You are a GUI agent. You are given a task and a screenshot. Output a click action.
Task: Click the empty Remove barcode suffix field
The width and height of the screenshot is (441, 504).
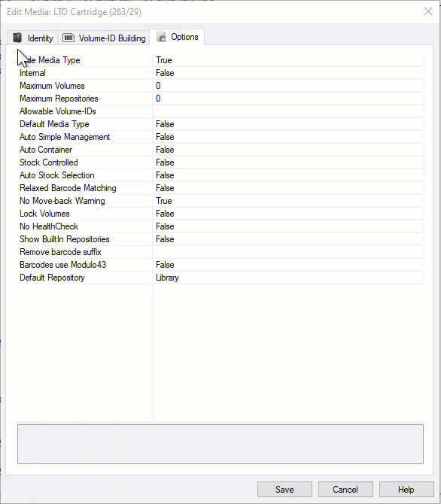tap(288, 252)
